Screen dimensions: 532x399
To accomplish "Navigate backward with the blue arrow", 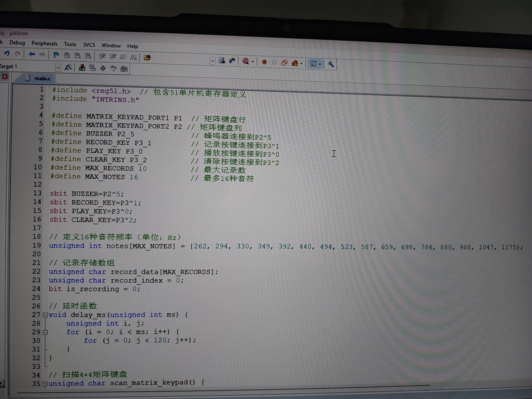I will tap(32, 54).
